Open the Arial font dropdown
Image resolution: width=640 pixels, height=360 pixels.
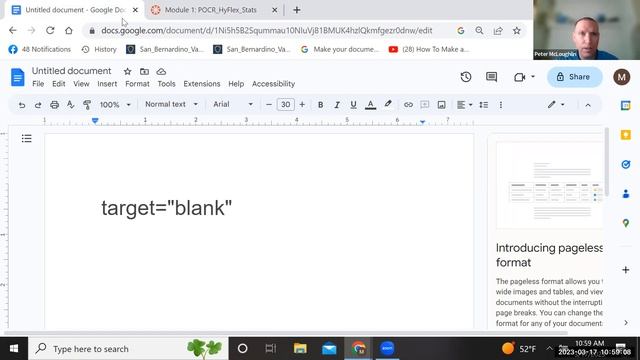click(x=233, y=104)
